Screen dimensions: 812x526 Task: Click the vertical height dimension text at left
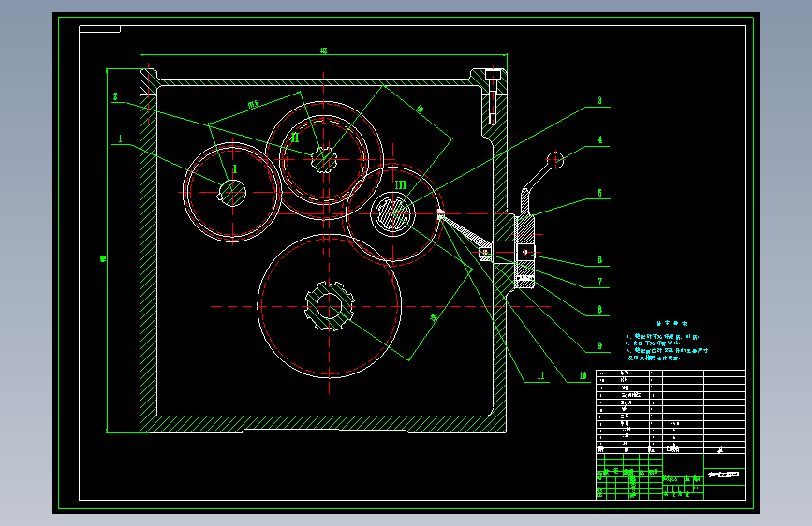tap(103, 258)
